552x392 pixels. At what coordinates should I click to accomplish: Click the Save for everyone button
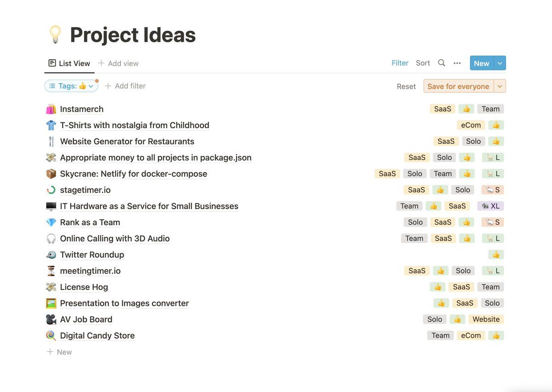458,86
